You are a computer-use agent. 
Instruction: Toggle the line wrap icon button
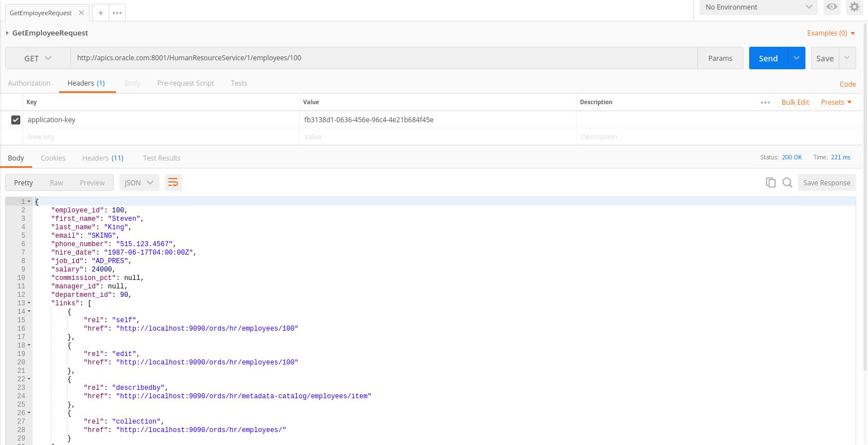[x=173, y=183]
